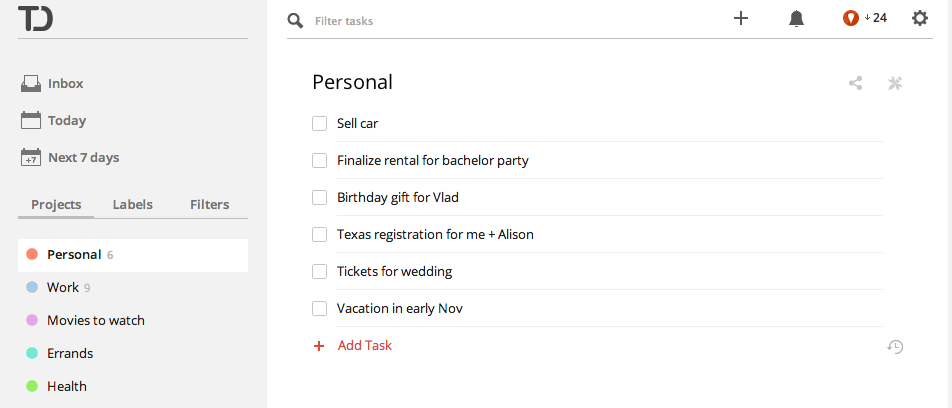This screenshot has height=408, width=952.
Task: Click the Todoist logo icon
Action: coord(36,18)
